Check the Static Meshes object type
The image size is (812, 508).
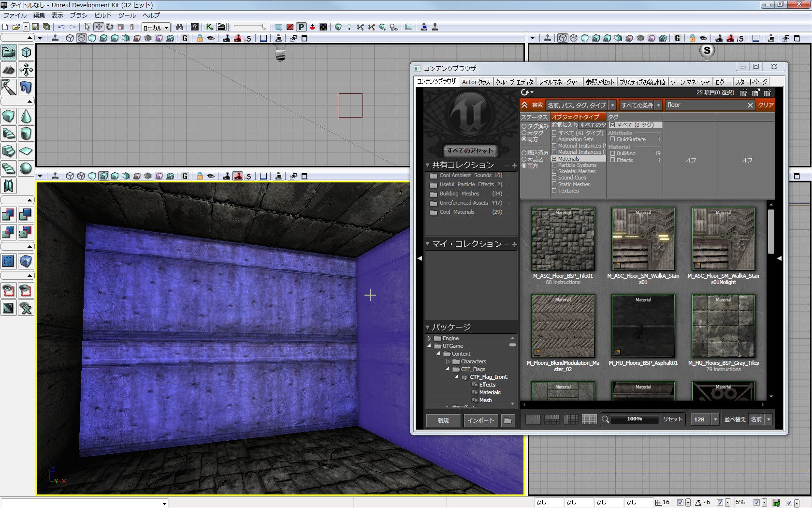click(x=554, y=184)
